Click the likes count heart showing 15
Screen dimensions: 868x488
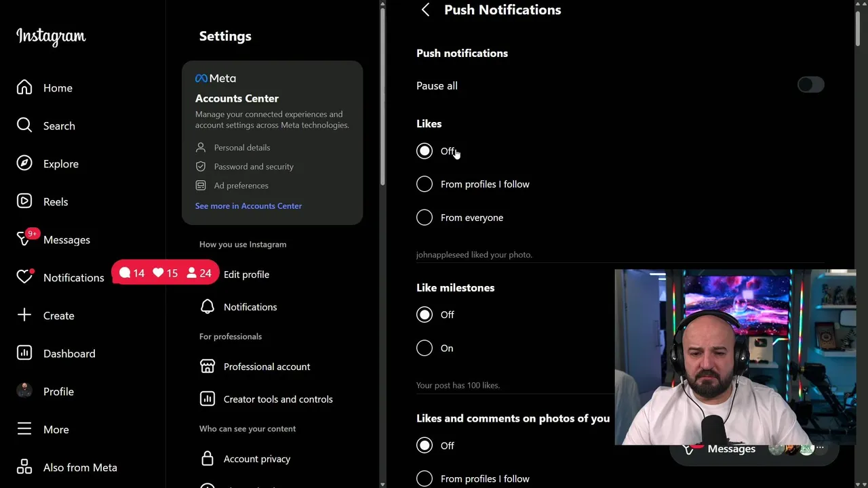tap(165, 273)
